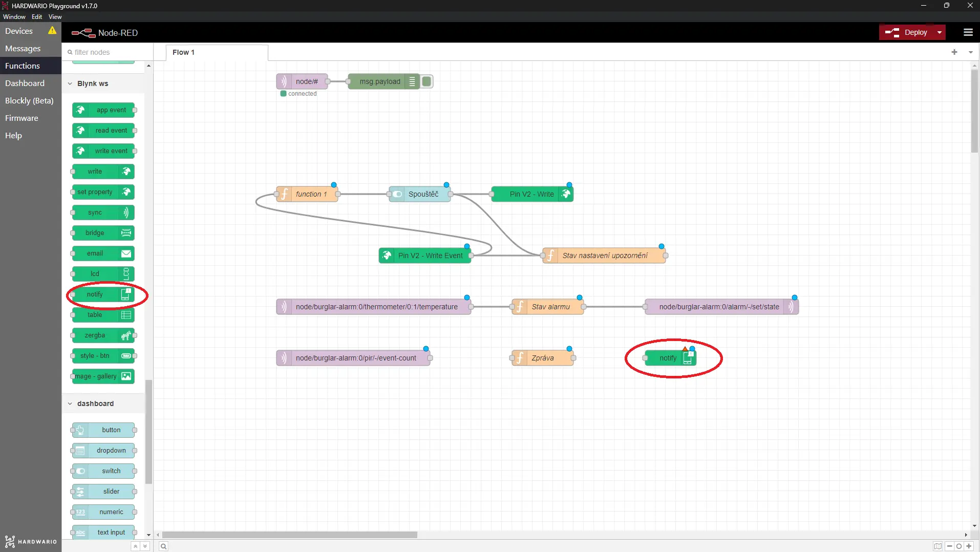Click the function 1 node
This screenshot has width=980, height=552.
tap(307, 194)
